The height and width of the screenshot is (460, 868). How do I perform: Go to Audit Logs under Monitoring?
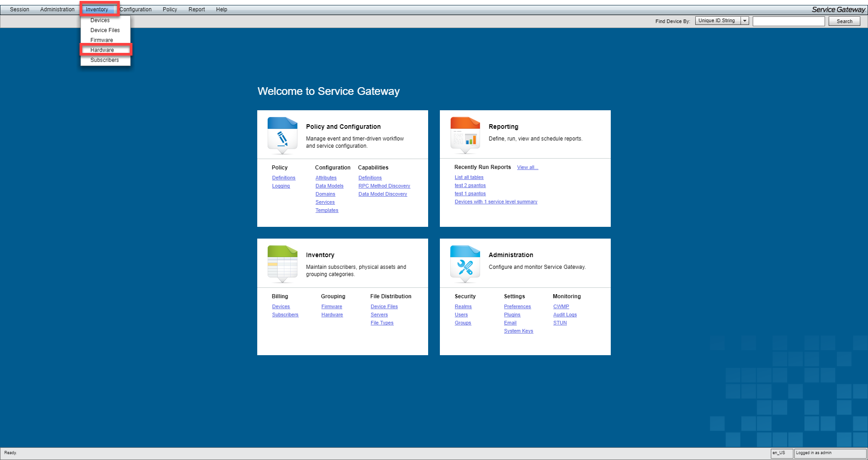(565, 315)
